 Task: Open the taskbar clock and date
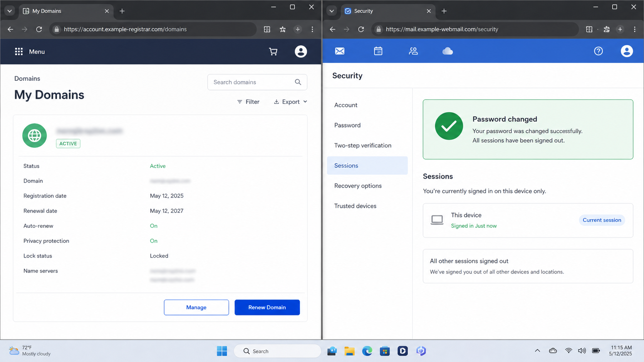(621, 350)
